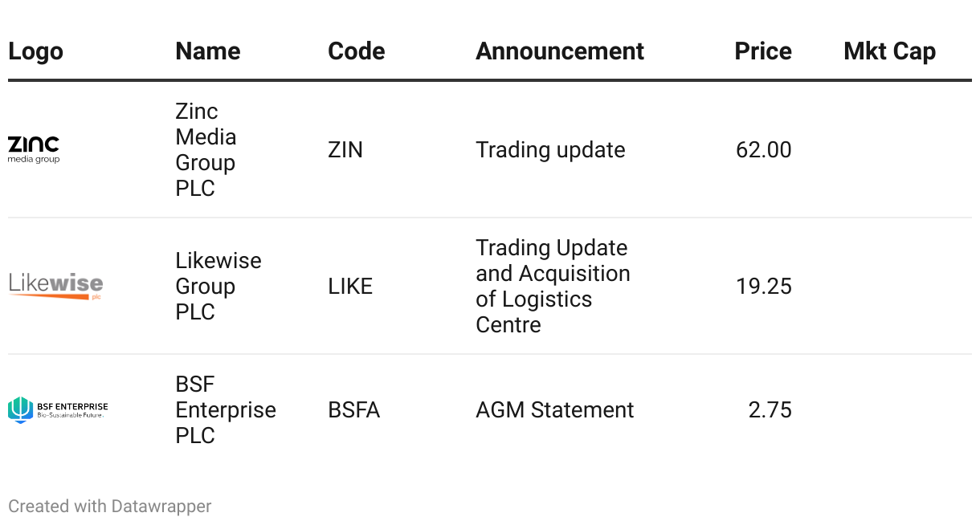The width and height of the screenshot is (980, 525).
Task: Click the LIKE ticker code
Action: tap(350, 287)
